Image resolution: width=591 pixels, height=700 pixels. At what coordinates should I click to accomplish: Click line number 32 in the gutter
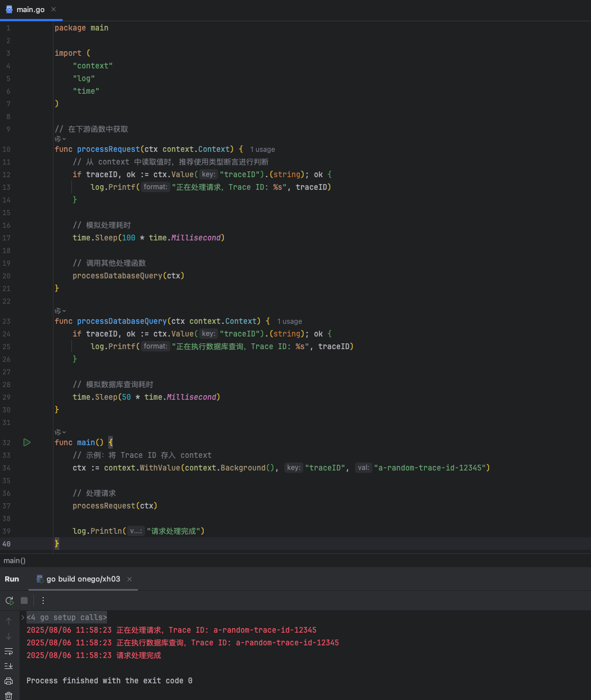coord(6,442)
